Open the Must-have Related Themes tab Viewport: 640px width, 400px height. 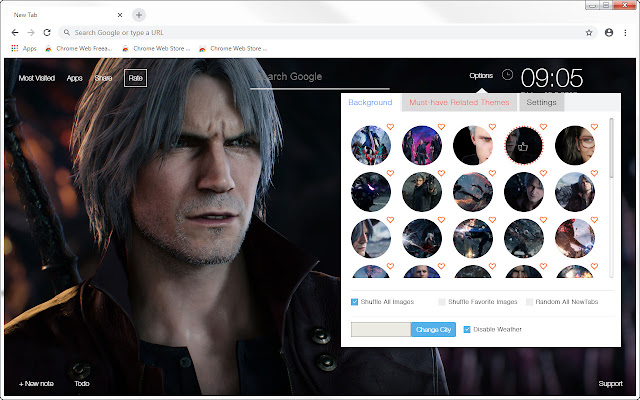click(459, 102)
